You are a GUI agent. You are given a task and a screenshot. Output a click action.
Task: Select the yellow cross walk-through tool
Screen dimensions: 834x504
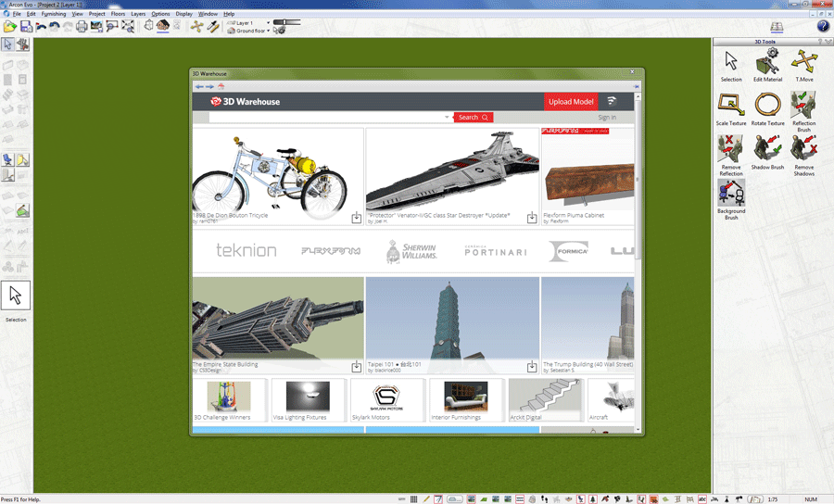(196, 26)
